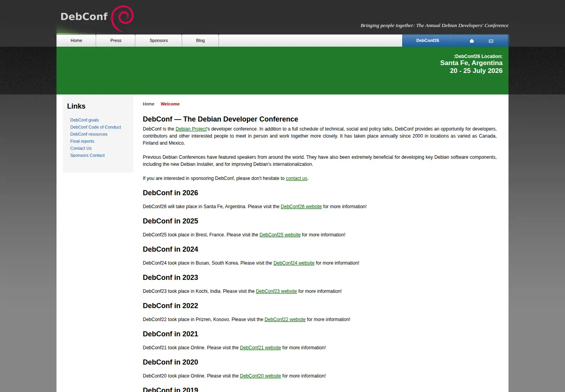Screen dimensions: 565x392
Task: Open the Home navigation tab
Action: [76, 40]
